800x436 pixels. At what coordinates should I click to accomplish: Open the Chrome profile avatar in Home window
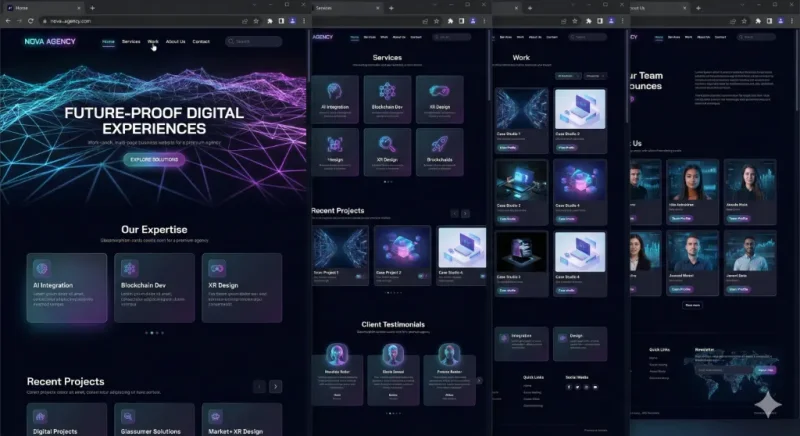[293, 20]
